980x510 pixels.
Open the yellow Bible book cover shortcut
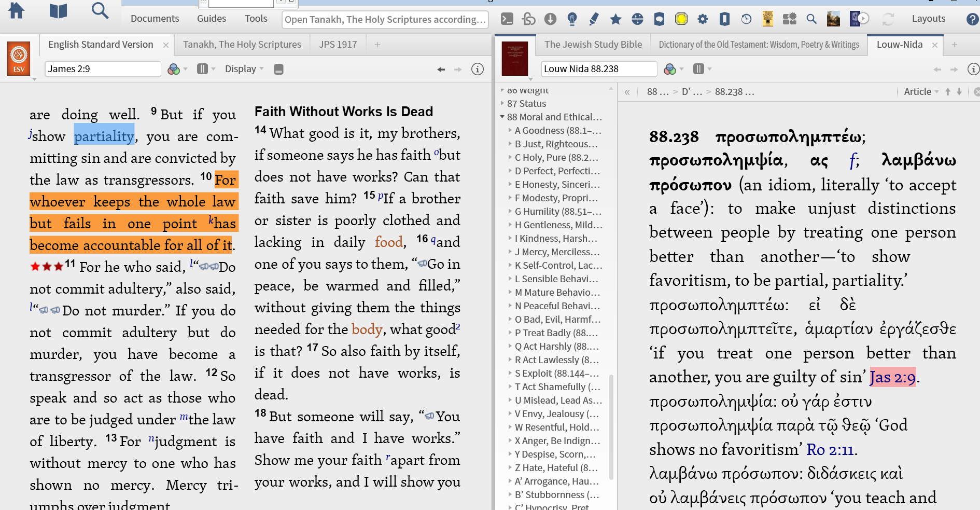pyautogui.click(x=768, y=19)
